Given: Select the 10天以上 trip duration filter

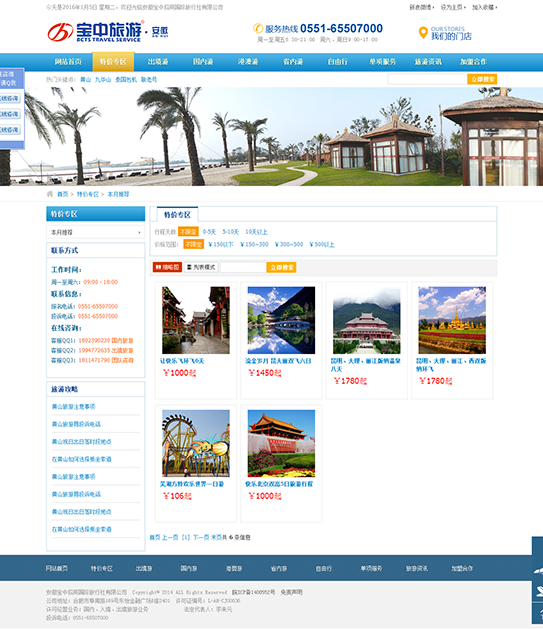Looking at the screenshot, I should click(x=256, y=232).
